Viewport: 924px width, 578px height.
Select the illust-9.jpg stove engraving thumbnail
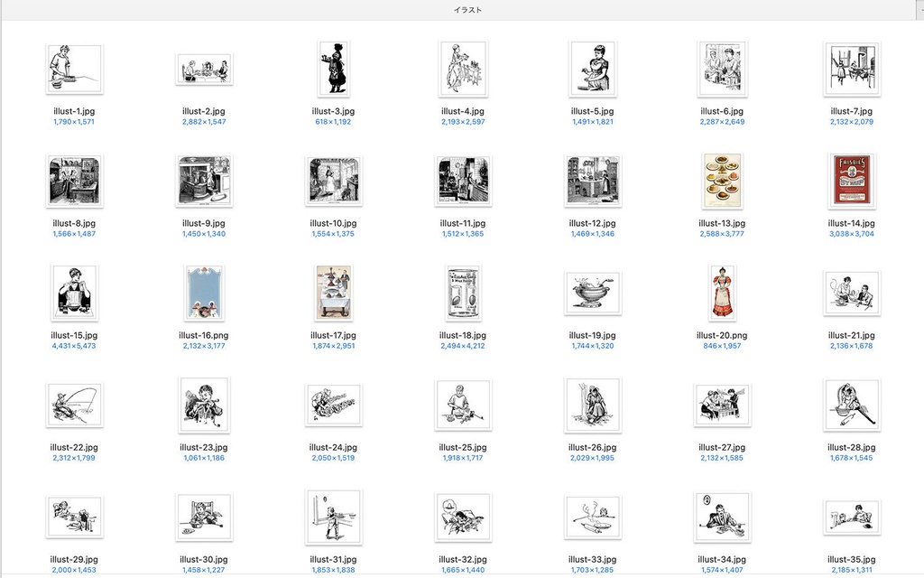(204, 181)
